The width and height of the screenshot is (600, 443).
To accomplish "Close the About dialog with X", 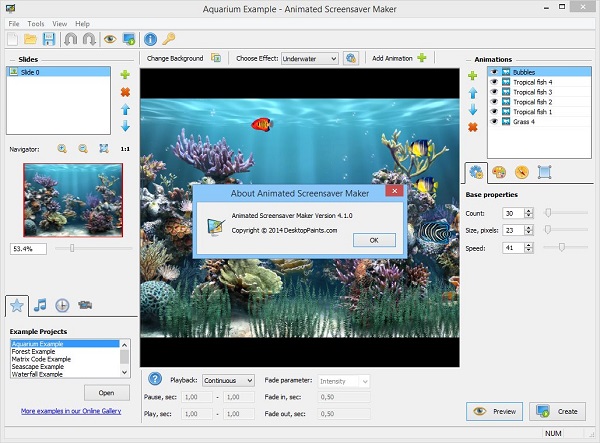I will coord(394,190).
